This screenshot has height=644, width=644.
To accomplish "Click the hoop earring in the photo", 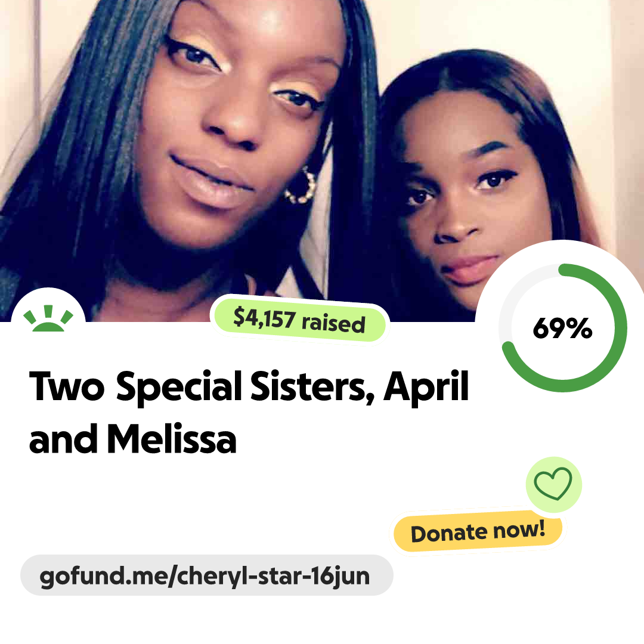I will pos(303,187).
